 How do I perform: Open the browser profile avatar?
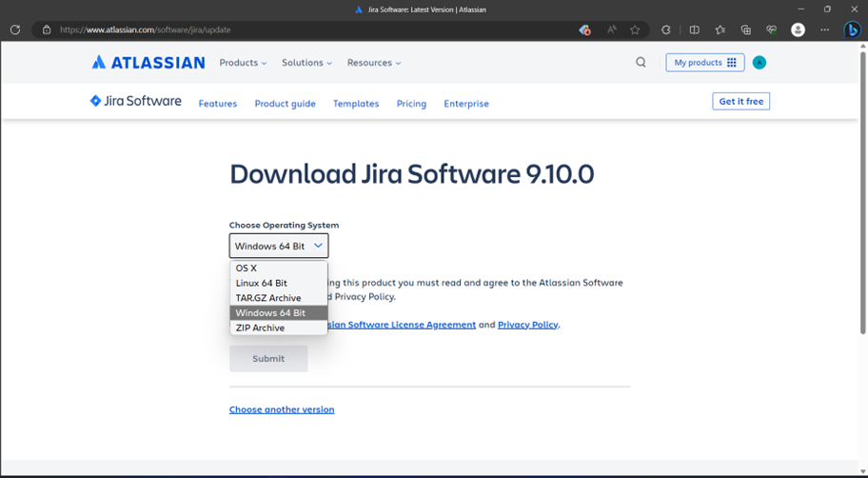pyautogui.click(x=798, y=30)
